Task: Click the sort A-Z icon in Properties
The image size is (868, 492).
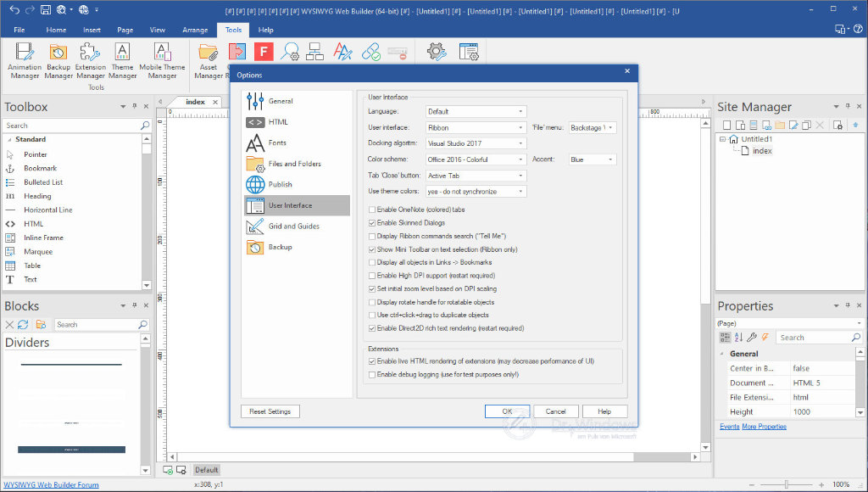Action: coord(738,338)
